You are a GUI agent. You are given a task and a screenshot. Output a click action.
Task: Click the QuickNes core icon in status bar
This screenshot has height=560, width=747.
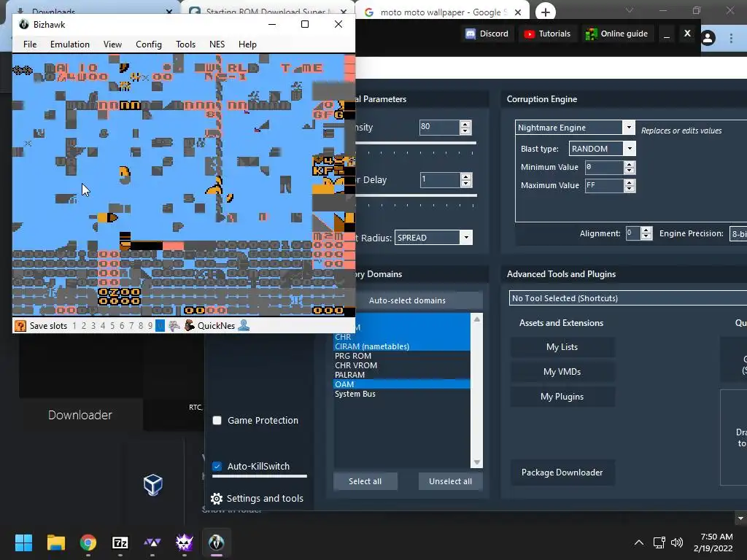tap(189, 326)
